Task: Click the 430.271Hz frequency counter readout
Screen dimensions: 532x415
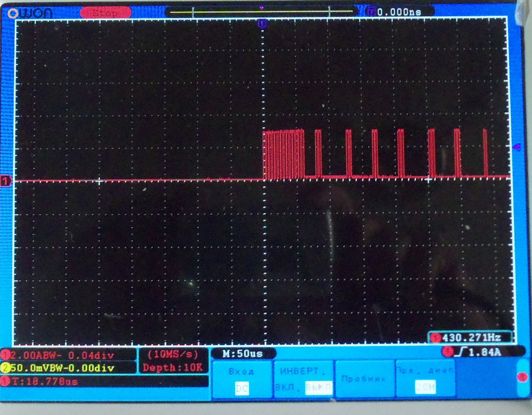Action: (471, 337)
